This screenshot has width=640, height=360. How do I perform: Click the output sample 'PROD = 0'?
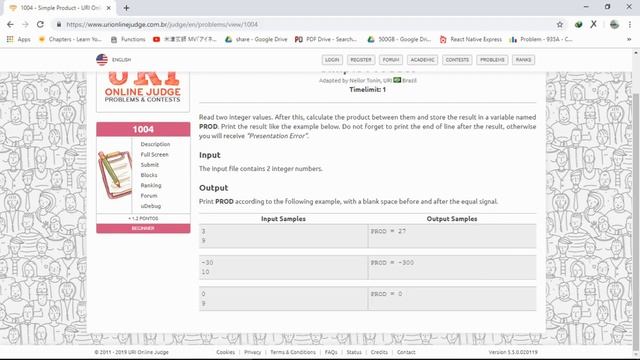(x=386, y=294)
